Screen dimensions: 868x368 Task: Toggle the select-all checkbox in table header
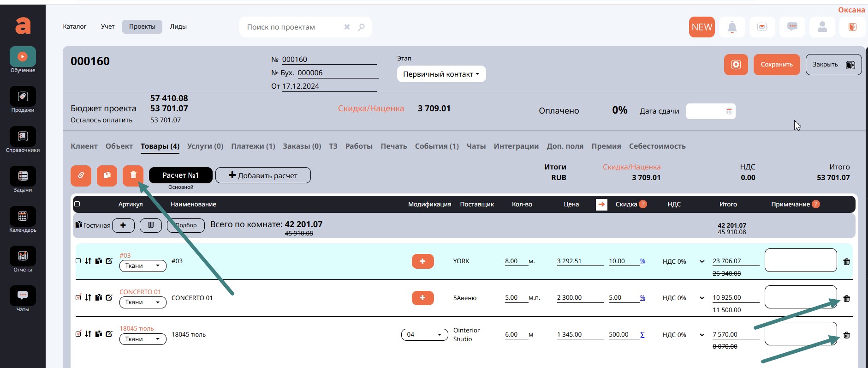tap(77, 204)
